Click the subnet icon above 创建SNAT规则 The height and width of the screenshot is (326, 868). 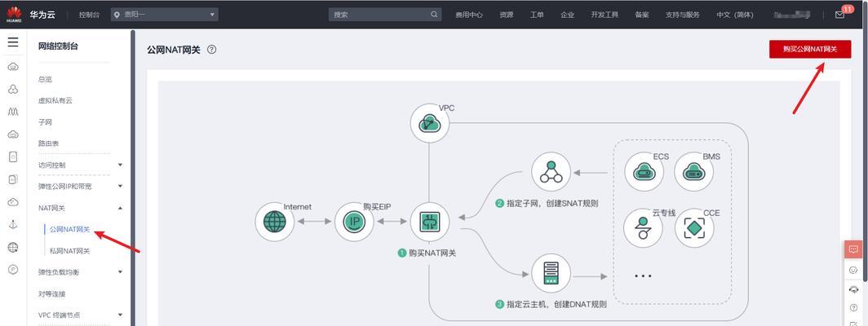click(551, 172)
